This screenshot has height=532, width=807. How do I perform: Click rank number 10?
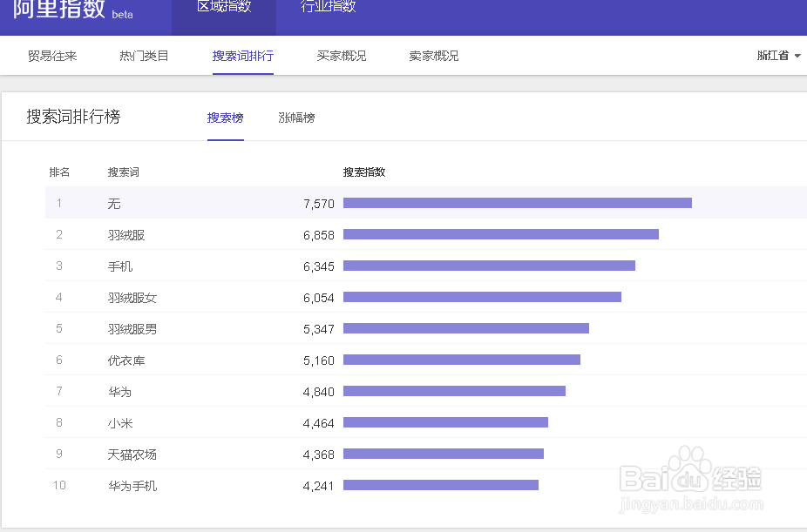(59, 485)
